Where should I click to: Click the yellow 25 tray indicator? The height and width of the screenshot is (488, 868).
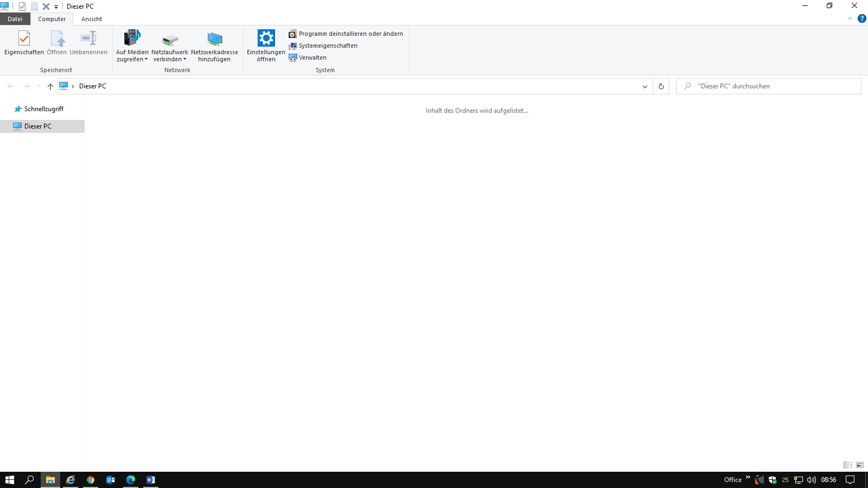pos(785,480)
